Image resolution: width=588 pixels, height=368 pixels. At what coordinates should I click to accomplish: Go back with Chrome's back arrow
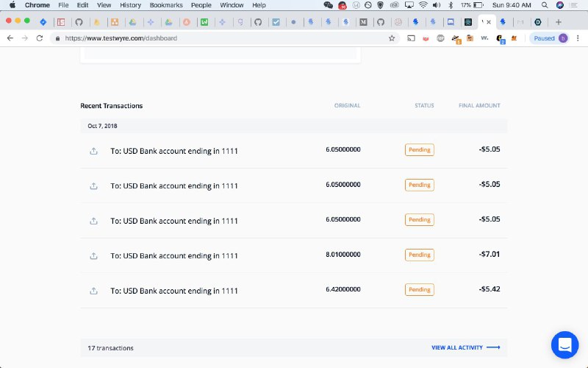point(10,38)
